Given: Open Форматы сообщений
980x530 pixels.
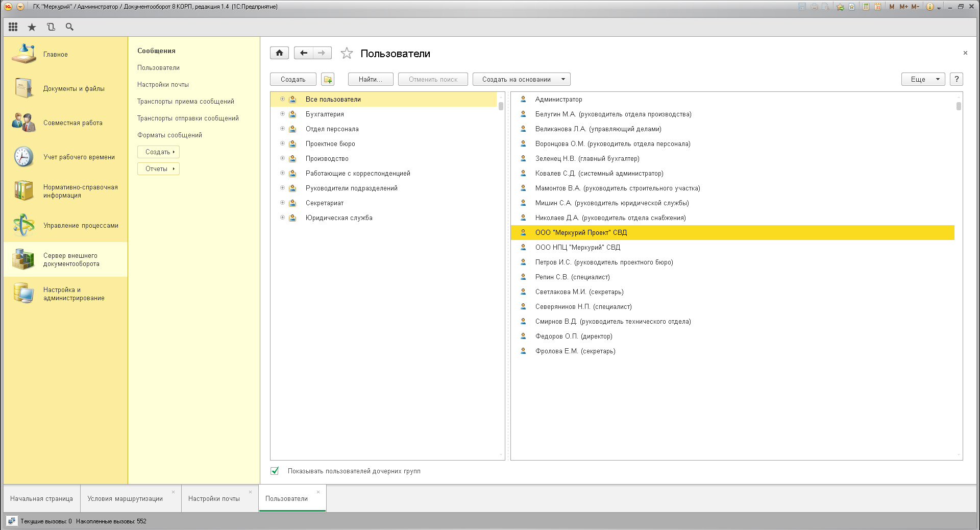Looking at the screenshot, I should click(169, 135).
